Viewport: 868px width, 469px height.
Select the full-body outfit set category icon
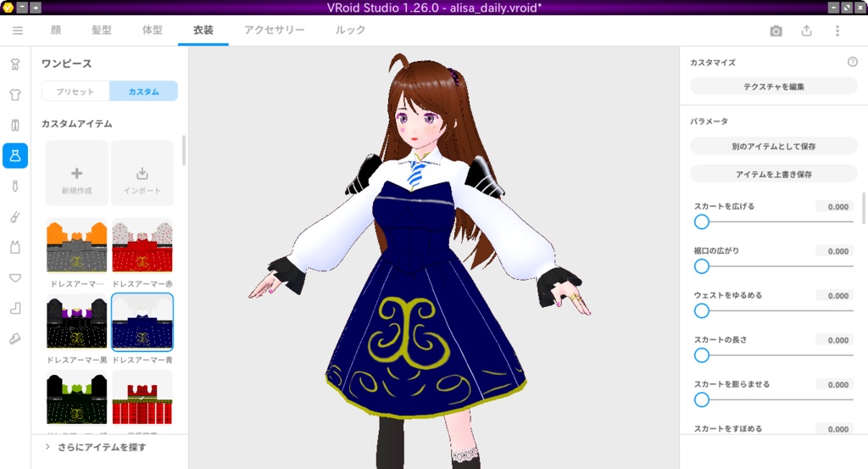(x=15, y=64)
